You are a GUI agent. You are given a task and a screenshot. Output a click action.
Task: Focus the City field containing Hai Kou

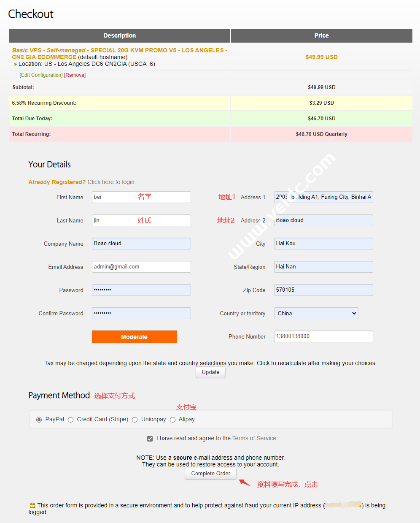pos(323,244)
